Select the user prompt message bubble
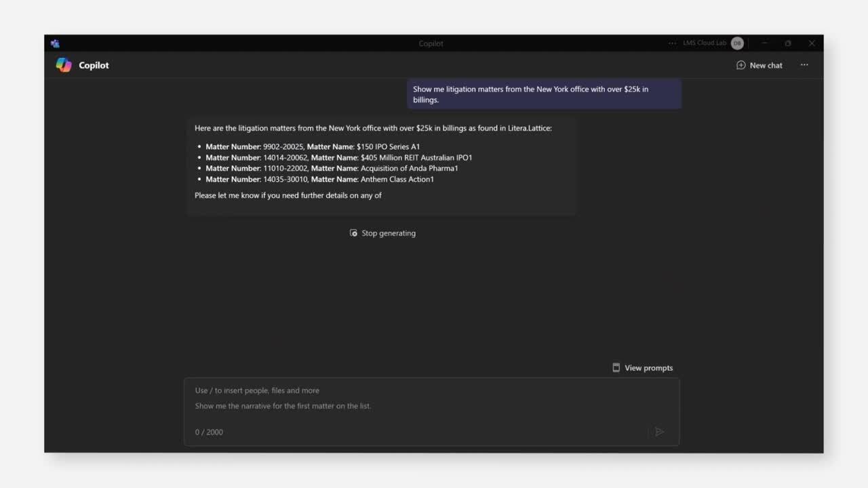The width and height of the screenshot is (868, 488). 544,94
